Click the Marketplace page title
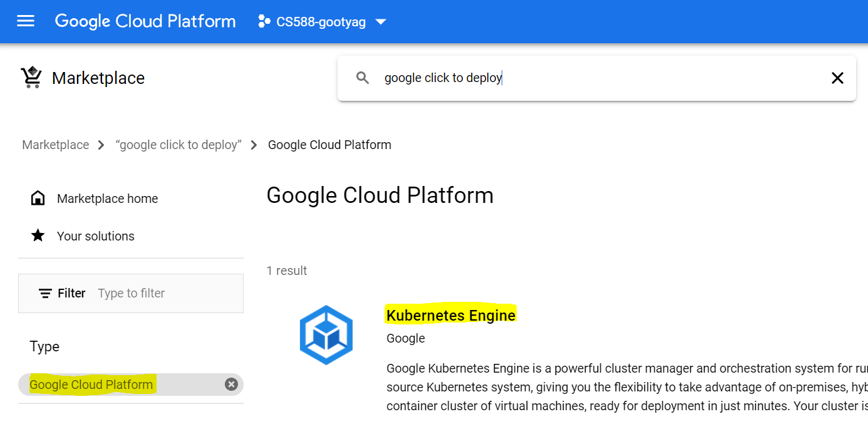Viewport: 868px width, 429px height. tap(98, 78)
